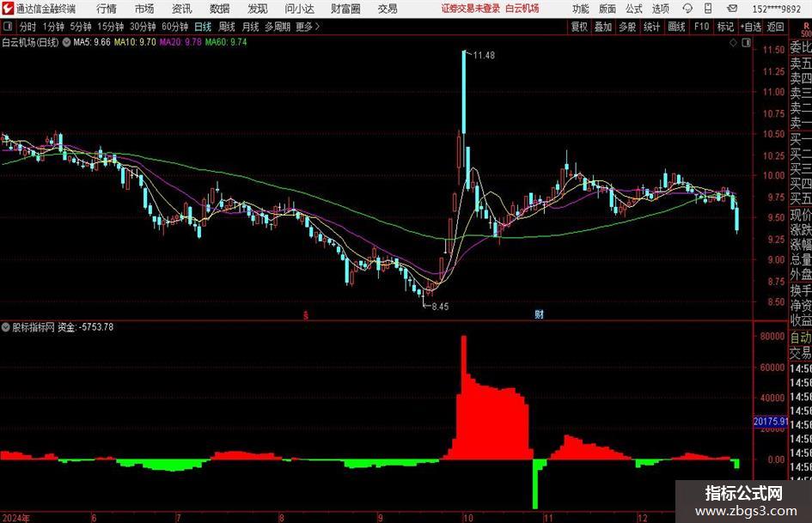The height and width of the screenshot is (523, 812).
Task: Click the 2024年 label on the time axis
Action: pyautogui.click(x=15, y=518)
